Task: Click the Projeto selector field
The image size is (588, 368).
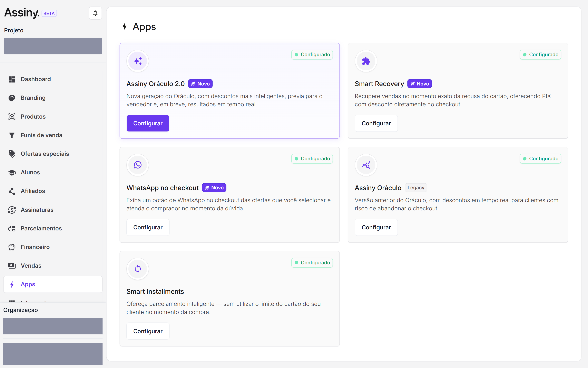Action: click(53, 46)
